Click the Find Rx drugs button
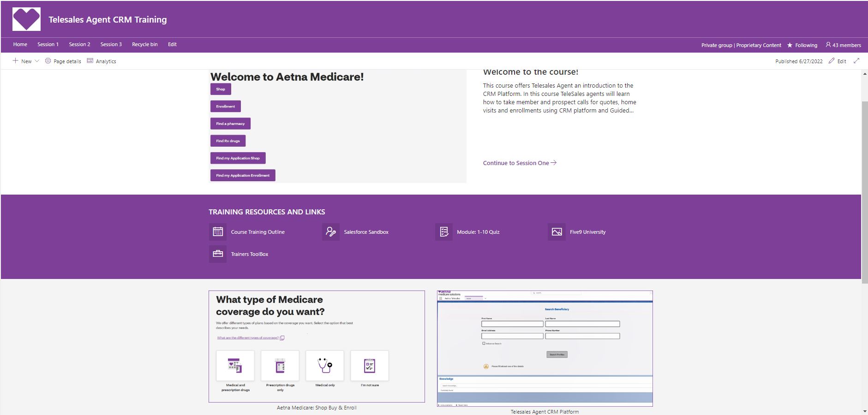Viewport: 868px width, 415px height. [228, 141]
